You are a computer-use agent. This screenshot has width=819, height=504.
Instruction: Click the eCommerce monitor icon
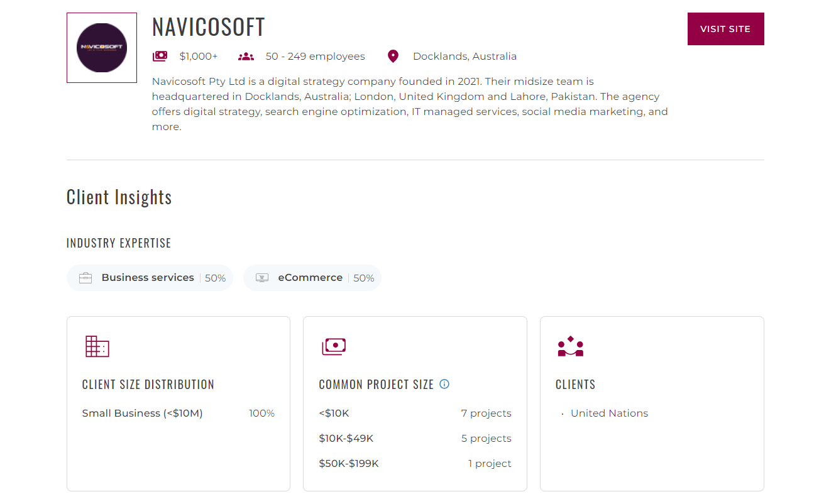(x=262, y=278)
